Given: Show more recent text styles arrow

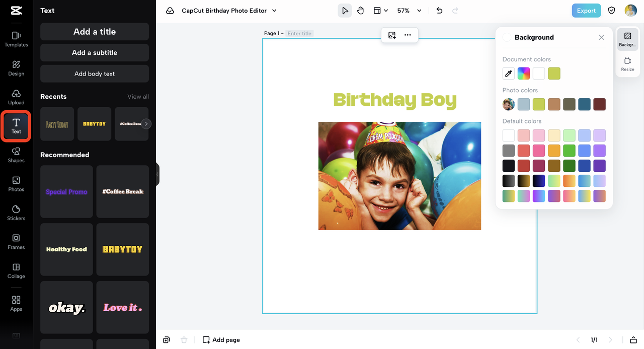Looking at the screenshot, I should 146,124.
